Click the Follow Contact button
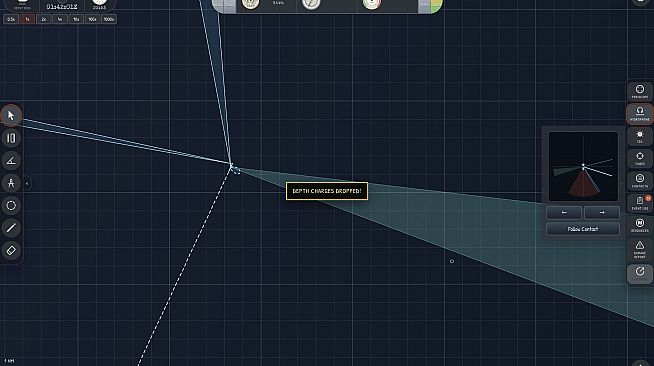 point(583,229)
